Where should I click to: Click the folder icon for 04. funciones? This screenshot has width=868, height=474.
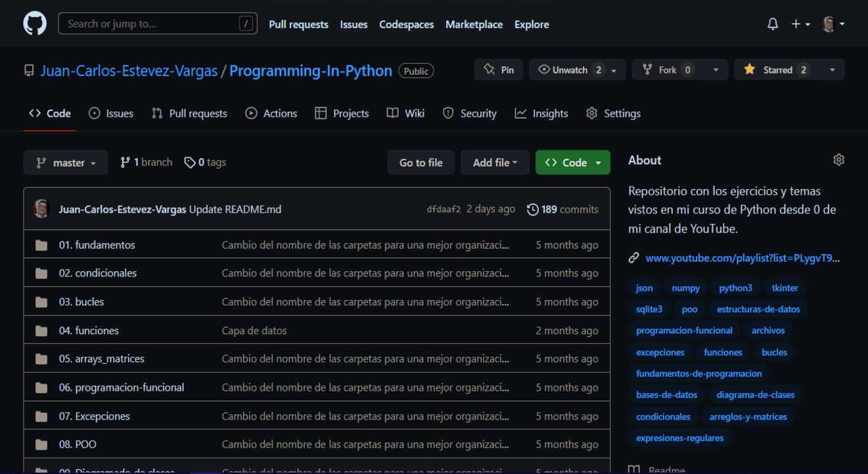click(41, 331)
